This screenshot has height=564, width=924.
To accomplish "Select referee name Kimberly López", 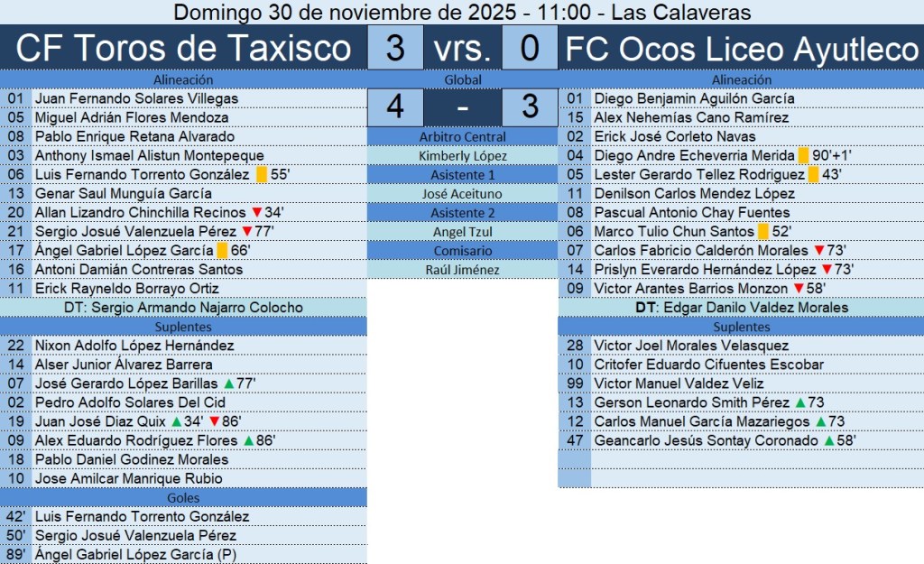I will (x=463, y=156).
